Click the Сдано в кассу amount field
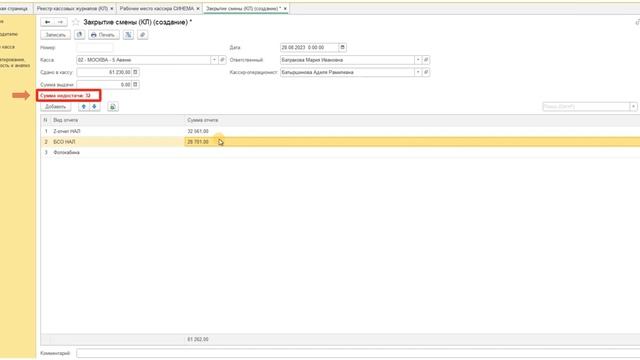 (104, 72)
